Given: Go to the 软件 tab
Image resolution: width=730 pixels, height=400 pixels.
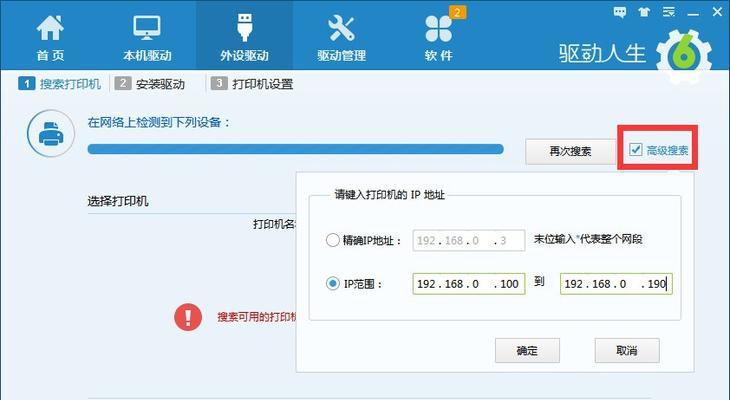Looking at the screenshot, I should (x=439, y=38).
